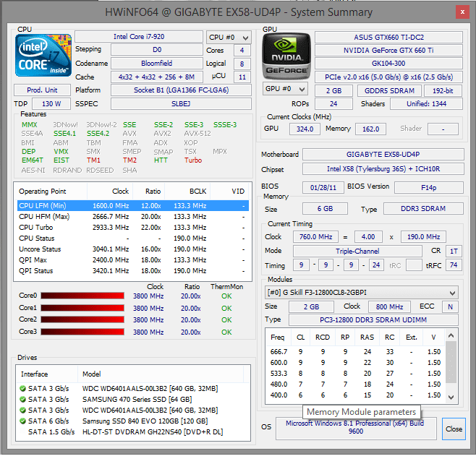Click the Interface column header in Drives
The height and width of the screenshot is (464, 476).
(47, 374)
